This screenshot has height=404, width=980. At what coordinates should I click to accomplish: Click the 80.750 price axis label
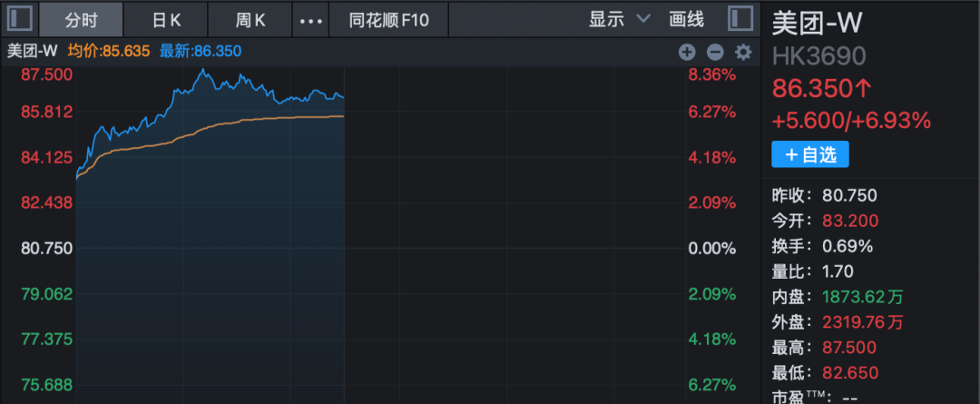pyautogui.click(x=47, y=248)
